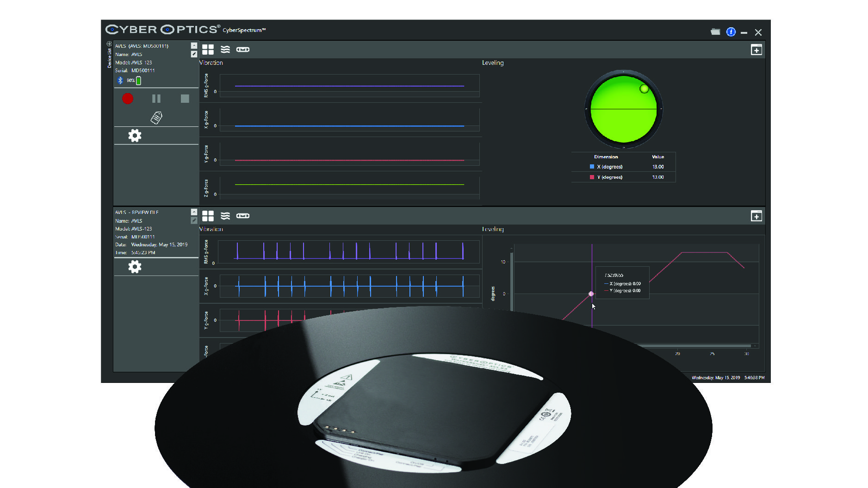Screen dimensions: 868x488
Task: Click the live Z g-Force chart
Action: (349, 188)
